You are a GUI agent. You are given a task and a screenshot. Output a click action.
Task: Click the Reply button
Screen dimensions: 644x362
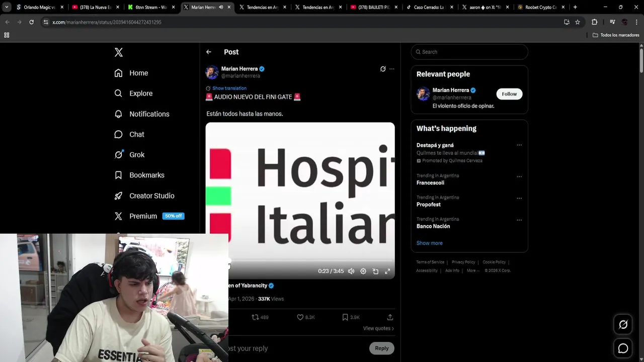tap(382, 348)
